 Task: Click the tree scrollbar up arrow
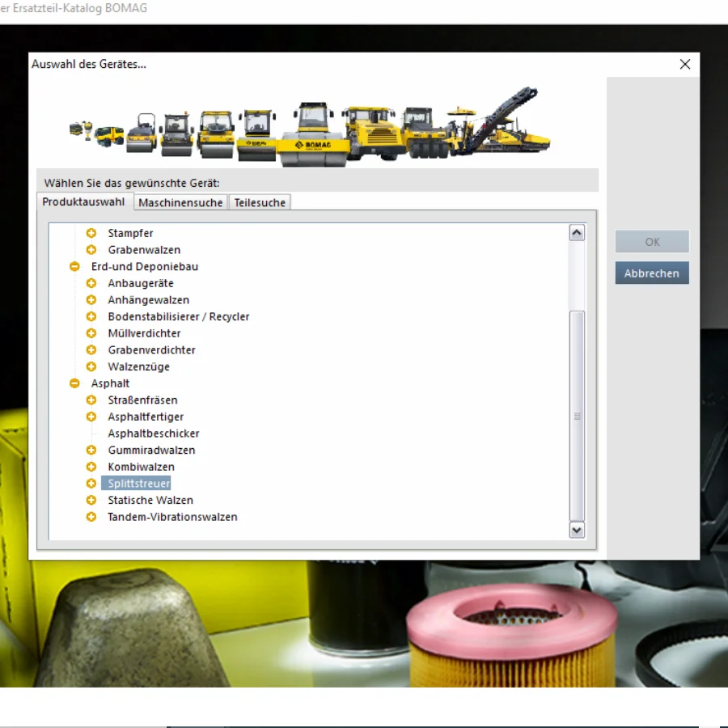577,233
